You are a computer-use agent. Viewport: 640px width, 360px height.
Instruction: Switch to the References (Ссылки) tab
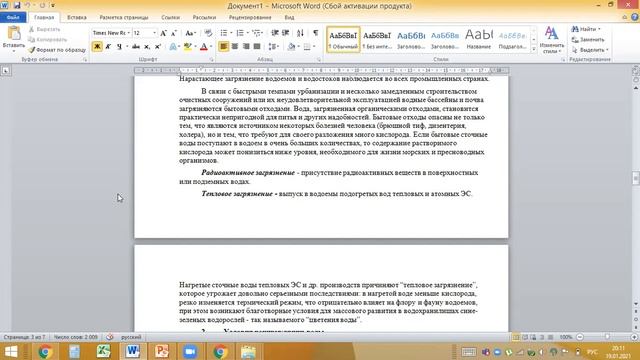click(170, 18)
